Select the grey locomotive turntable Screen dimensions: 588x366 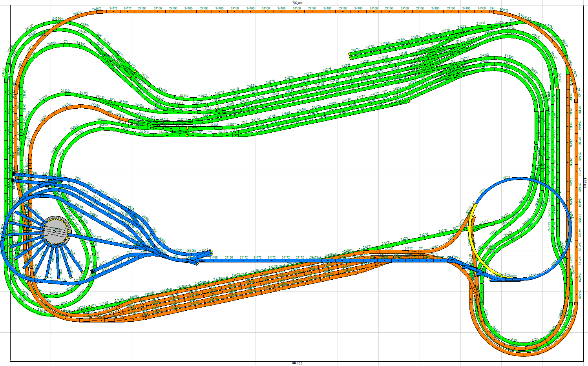click(x=57, y=231)
